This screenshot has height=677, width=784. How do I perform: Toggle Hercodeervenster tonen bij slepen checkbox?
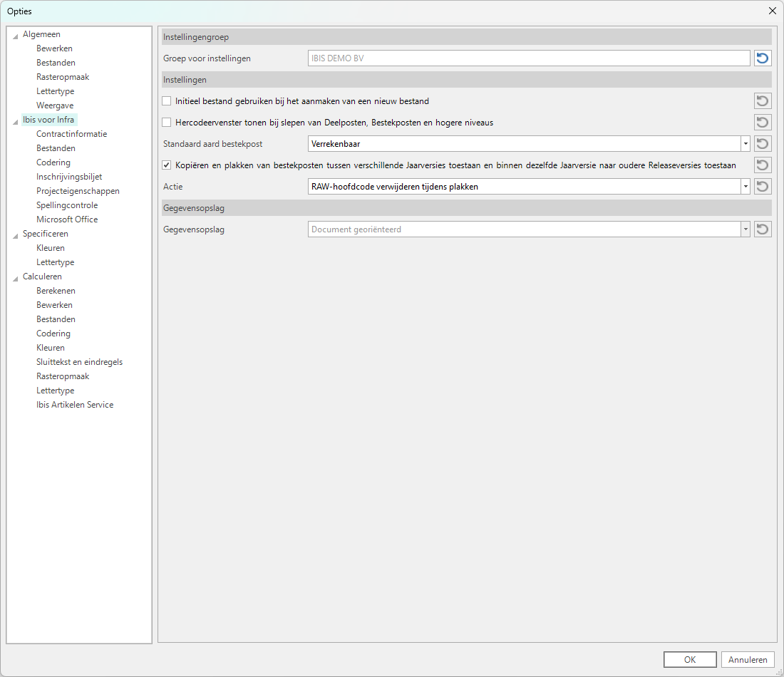[167, 123]
